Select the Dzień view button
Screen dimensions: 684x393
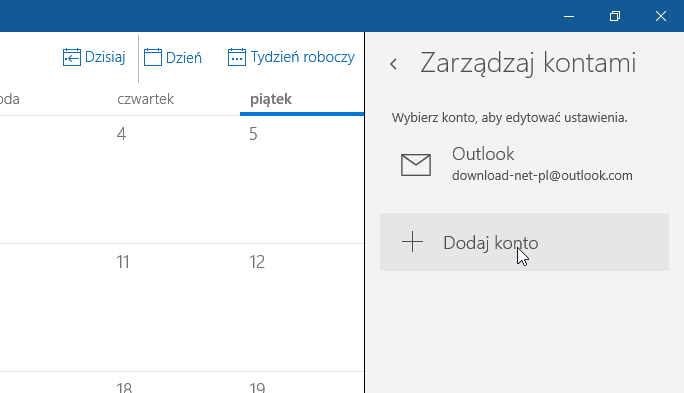(x=173, y=57)
